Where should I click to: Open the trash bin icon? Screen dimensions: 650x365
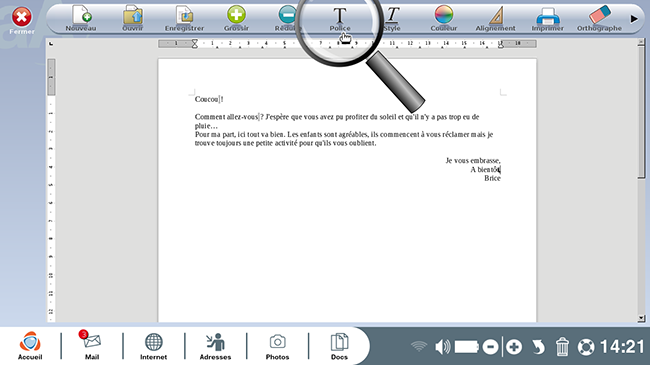562,346
